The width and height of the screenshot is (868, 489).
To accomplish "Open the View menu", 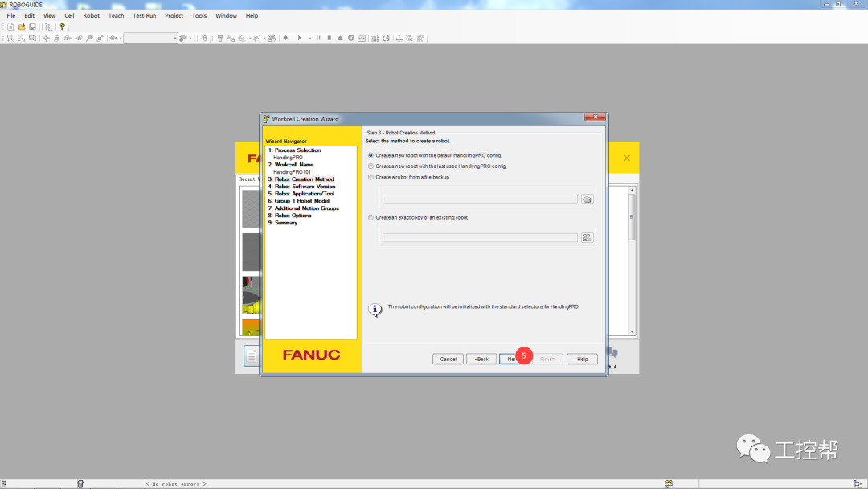I will point(49,15).
